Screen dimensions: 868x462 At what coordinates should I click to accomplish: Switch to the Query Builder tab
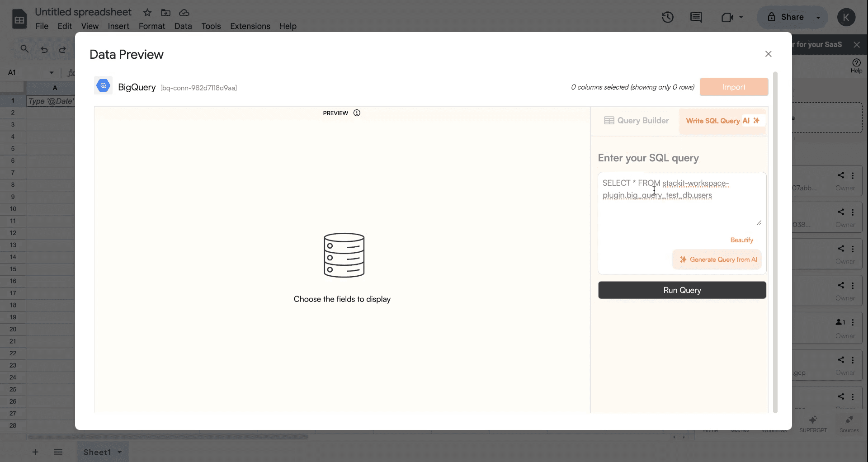pyautogui.click(x=636, y=121)
